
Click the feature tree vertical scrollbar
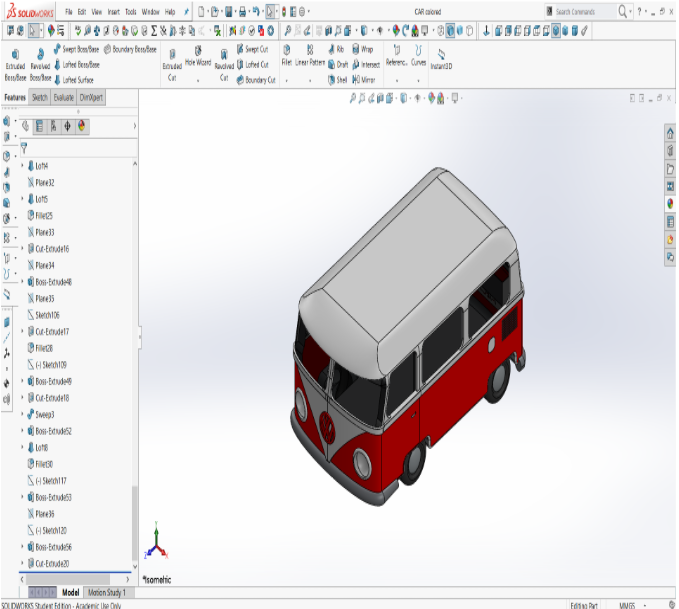[x=135, y=523]
